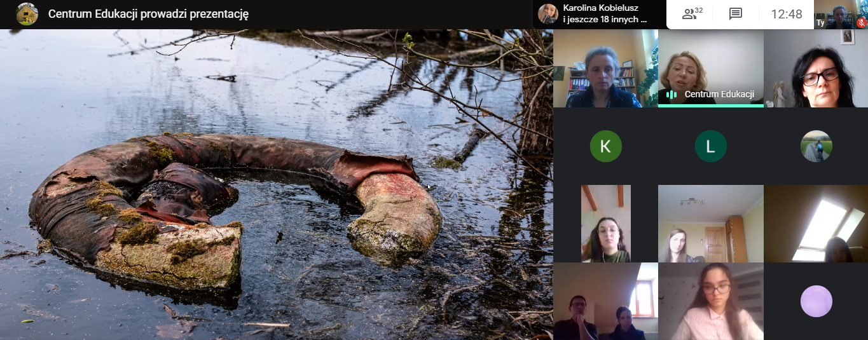Select the video tile showing a skylight window
The width and height of the screenshot is (868, 340).
tap(816, 224)
